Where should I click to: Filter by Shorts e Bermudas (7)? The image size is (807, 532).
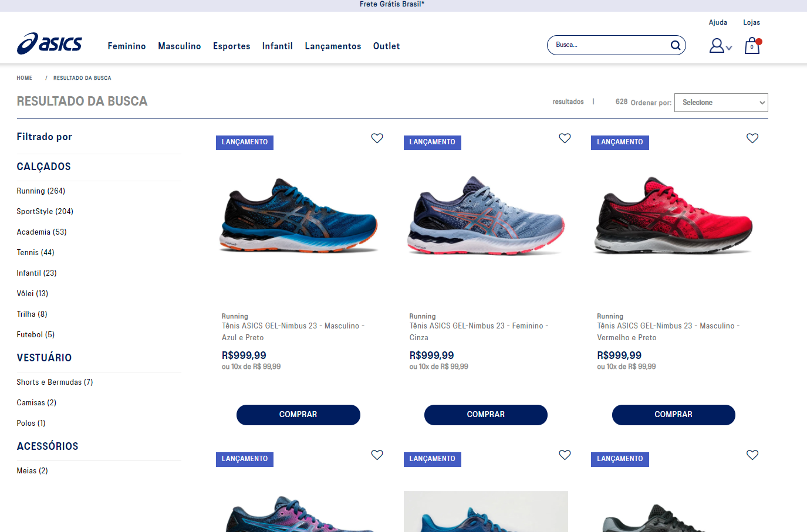(x=55, y=382)
